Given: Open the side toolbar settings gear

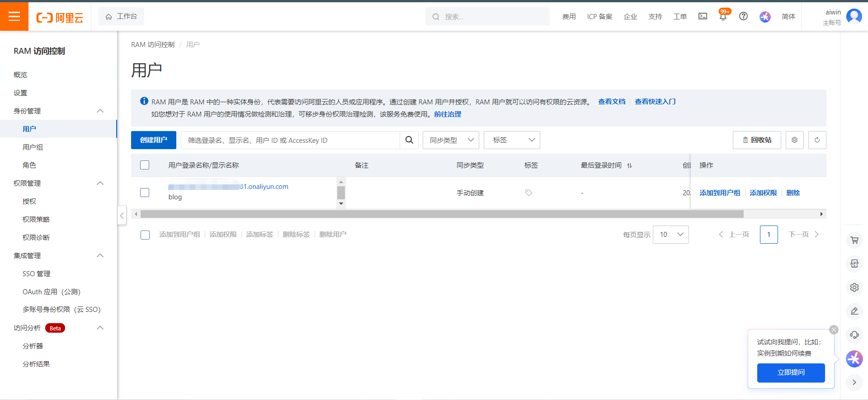Looking at the screenshot, I should click(x=854, y=287).
